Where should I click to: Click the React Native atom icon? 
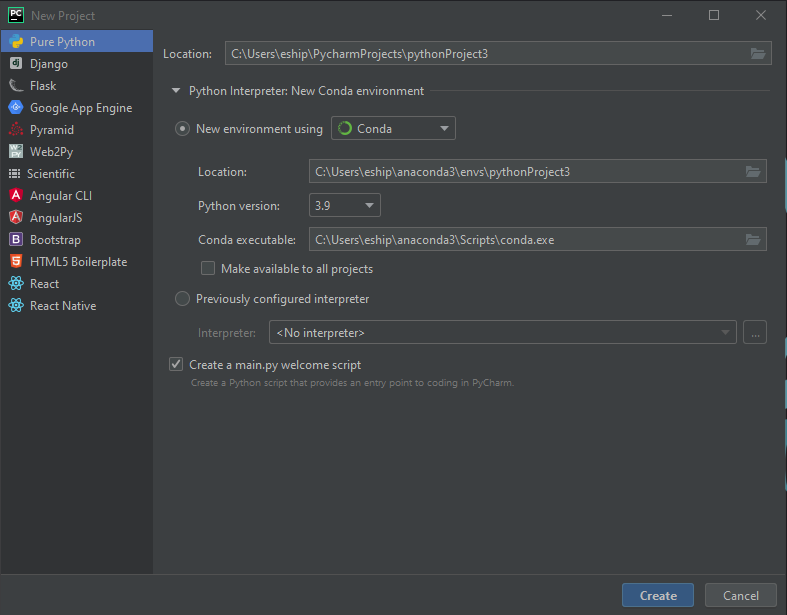tap(16, 305)
